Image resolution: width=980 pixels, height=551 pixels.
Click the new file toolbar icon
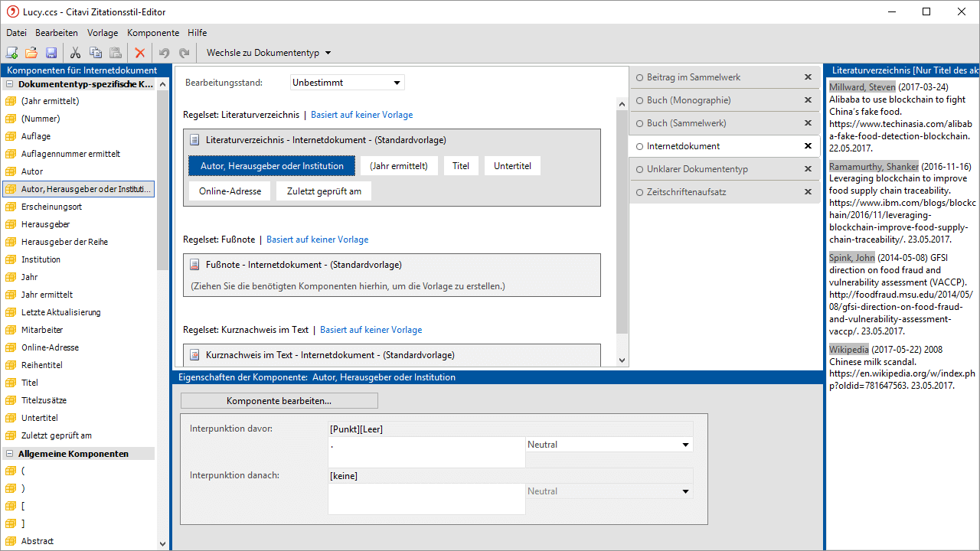pos(11,53)
